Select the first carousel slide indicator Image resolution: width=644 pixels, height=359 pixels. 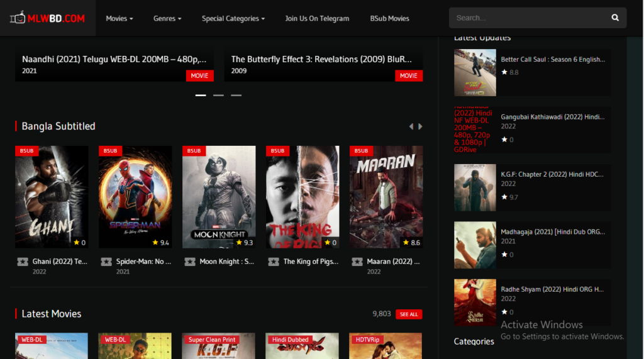pos(201,95)
